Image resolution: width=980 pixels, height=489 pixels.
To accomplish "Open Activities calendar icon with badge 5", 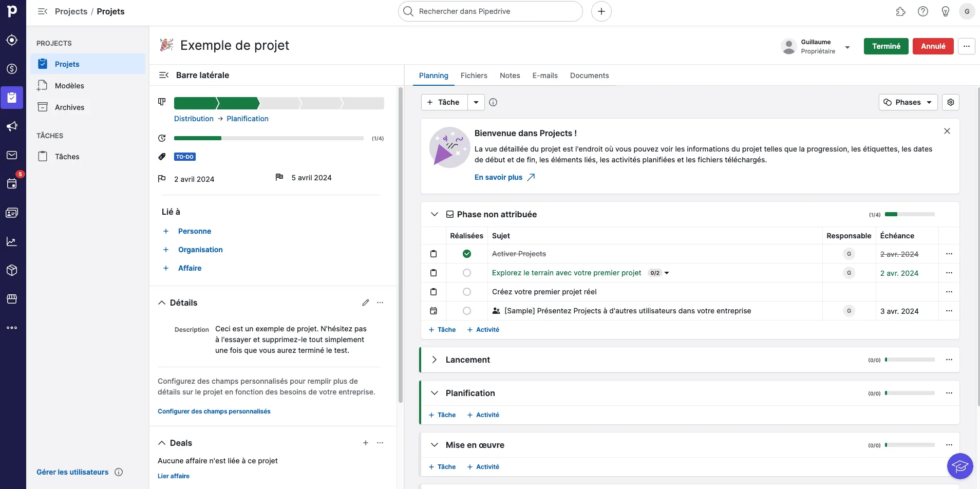I will point(12,183).
